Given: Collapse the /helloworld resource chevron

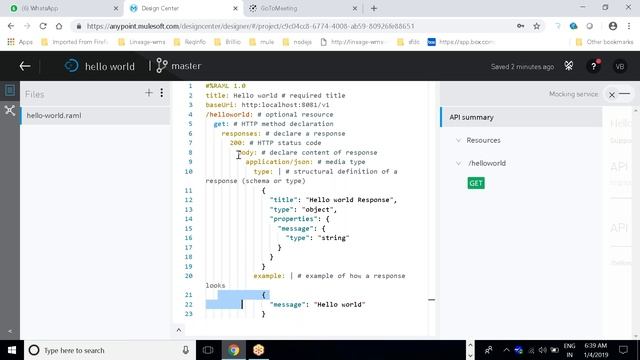Looking at the screenshot, I should (458, 163).
